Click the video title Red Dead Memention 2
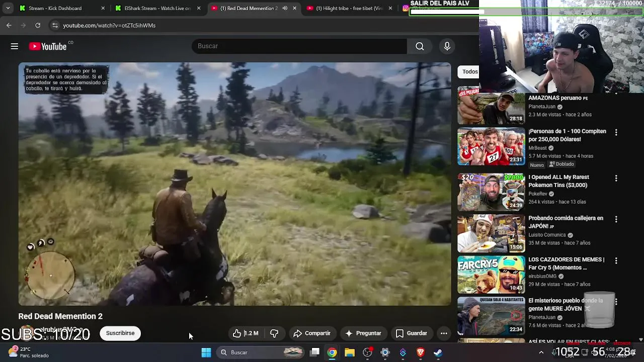Screen dimensions: 644x362 [x=60, y=316]
